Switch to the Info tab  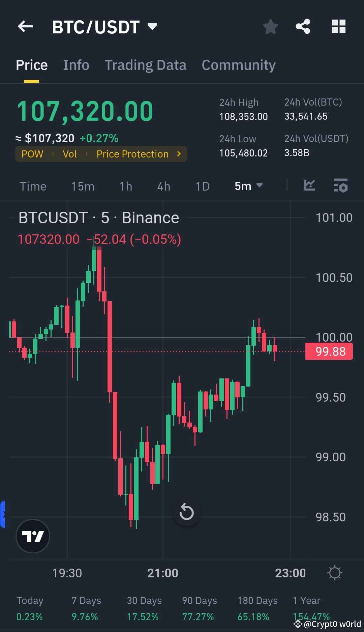(x=76, y=65)
